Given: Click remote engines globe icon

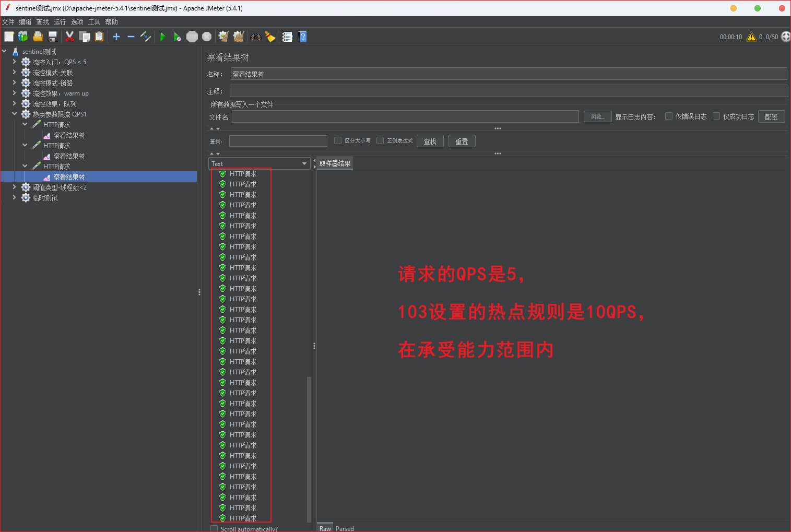Looking at the screenshot, I should pyautogui.click(x=786, y=37).
